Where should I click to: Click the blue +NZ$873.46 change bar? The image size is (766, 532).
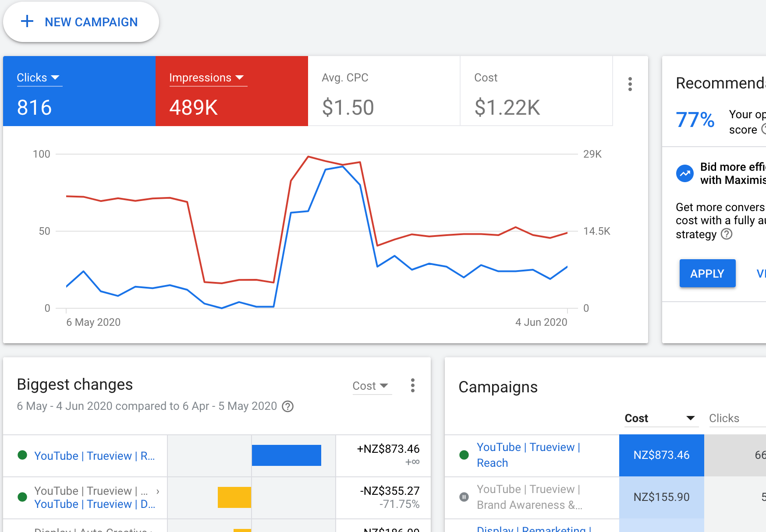tap(287, 455)
